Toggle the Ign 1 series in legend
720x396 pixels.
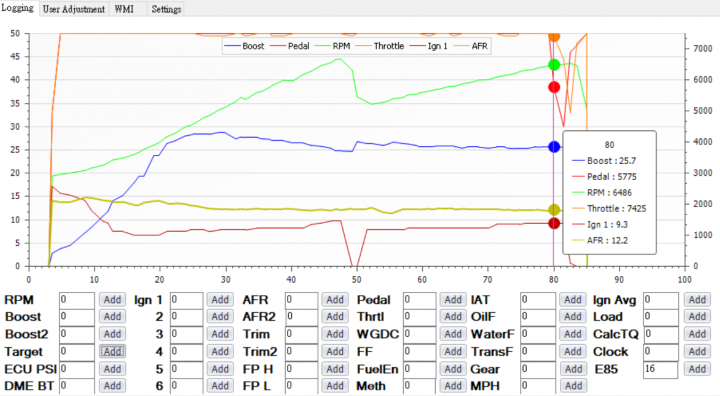[428, 46]
